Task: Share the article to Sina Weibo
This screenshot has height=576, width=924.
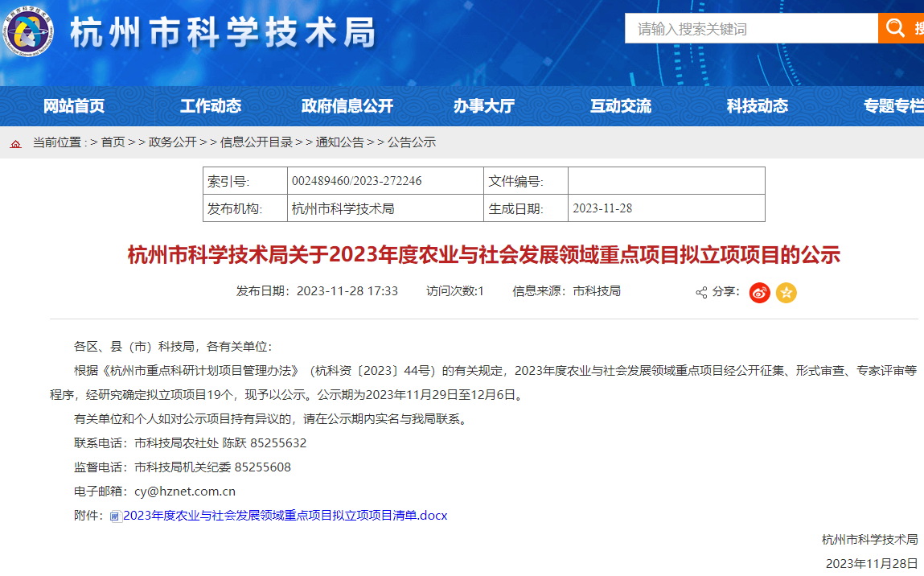Action: 759,293
